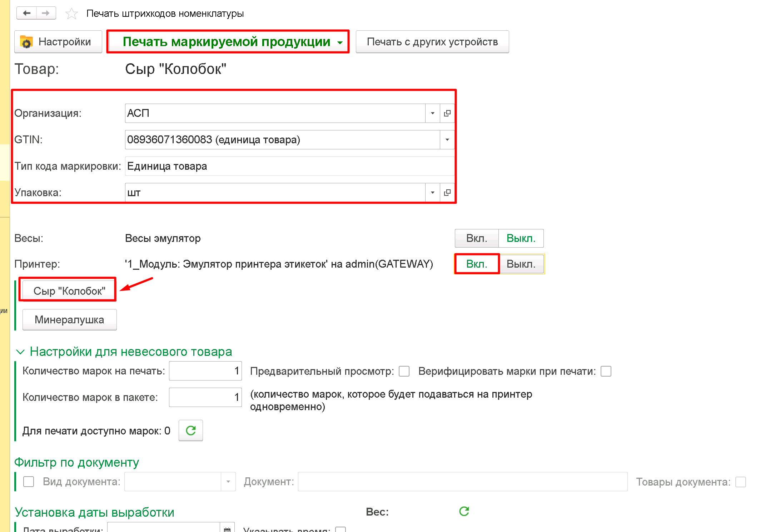Refresh available marks count green icon
The width and height of the screenshot is (780, 532).
pos(191,431)
